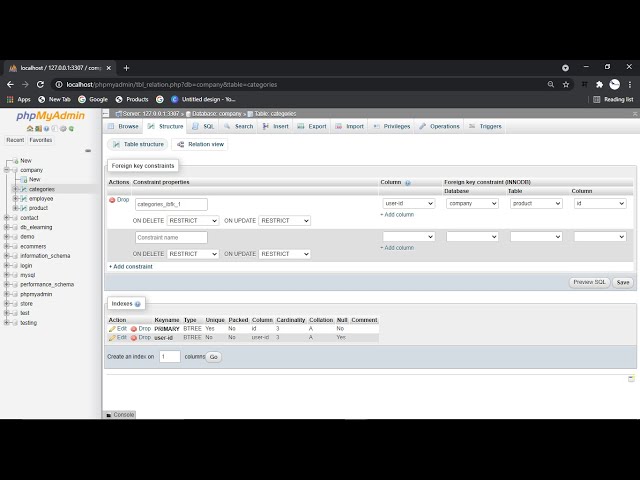Viewport: 640px width, 480px height.
Task: Open the Browse tab
Action: pos(123,127)
